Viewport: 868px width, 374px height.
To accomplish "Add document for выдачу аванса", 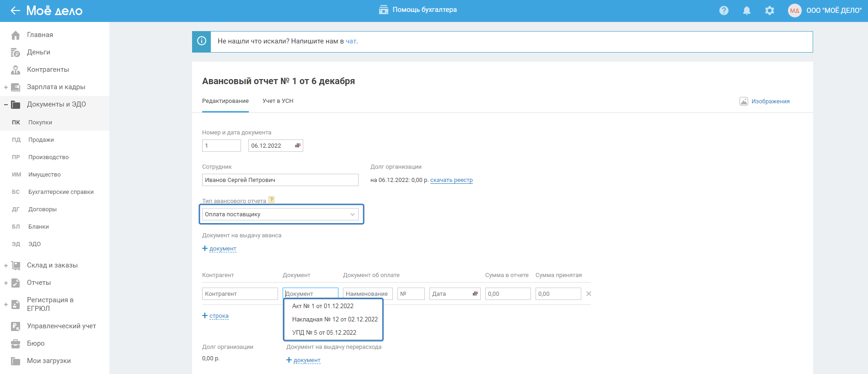I will [x=220, y=249].
